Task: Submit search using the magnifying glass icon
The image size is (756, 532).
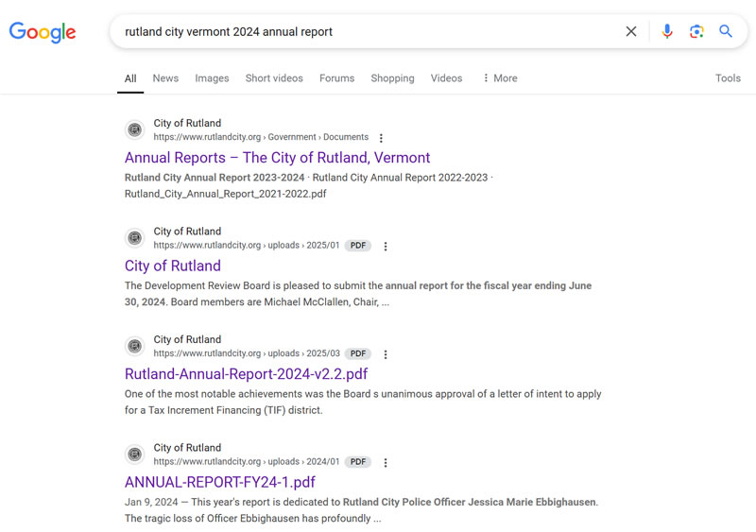Action: pyautogui.click(x=726, y=32)
